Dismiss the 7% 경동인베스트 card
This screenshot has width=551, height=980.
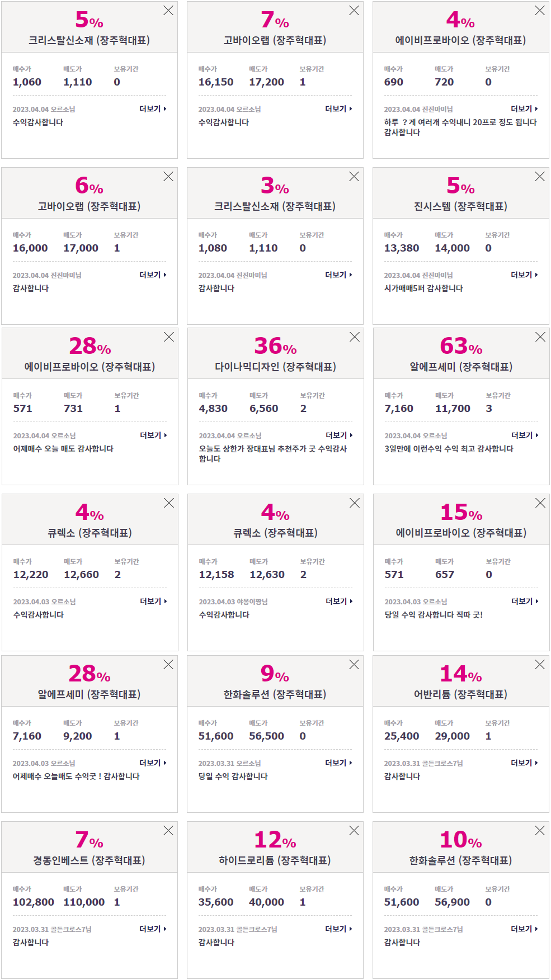click(168, 831)
